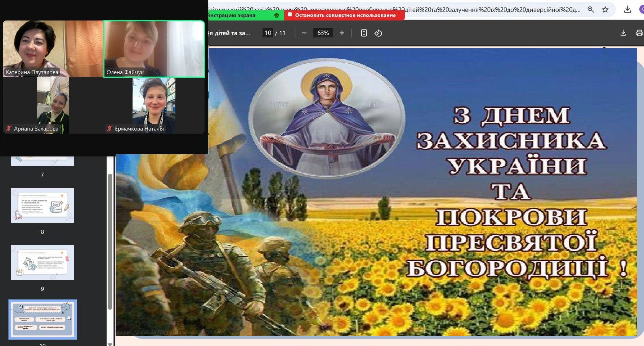Stop screen sharing with the red button
This screenshot has height=346, width=644.
345,15
